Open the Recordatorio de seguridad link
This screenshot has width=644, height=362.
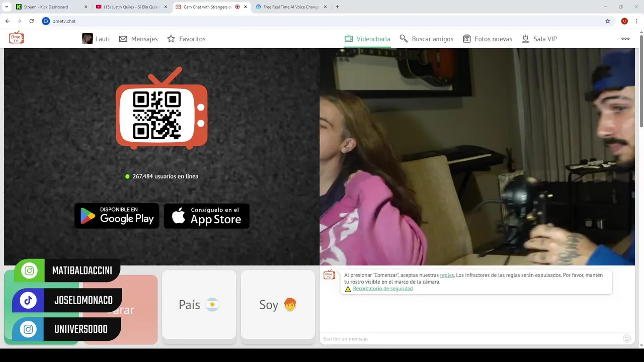point(383,289)
